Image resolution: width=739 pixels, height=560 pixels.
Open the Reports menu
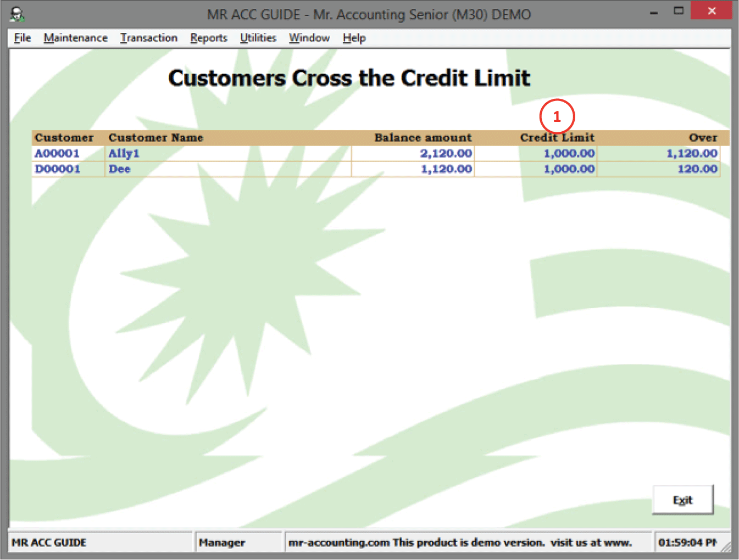(x=209, y=38)
